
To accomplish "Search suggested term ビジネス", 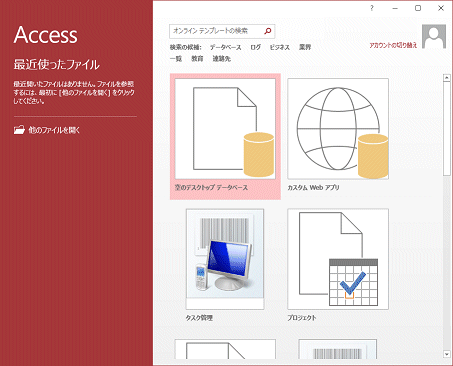I will (x=280, y=47).
